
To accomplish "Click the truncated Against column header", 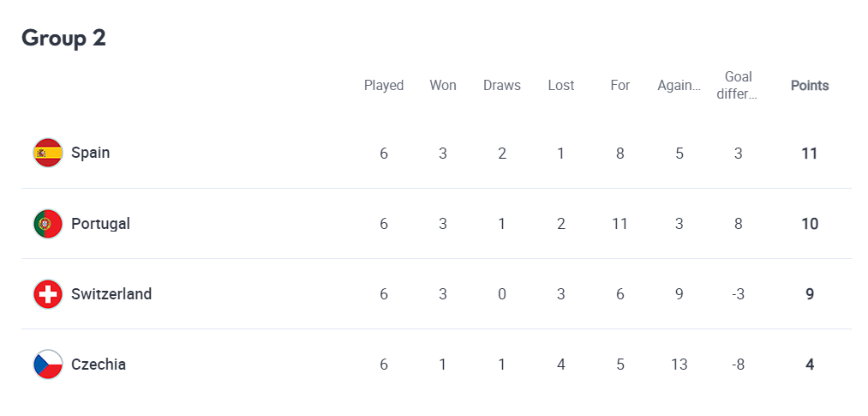I will click(x=679, y=86).
